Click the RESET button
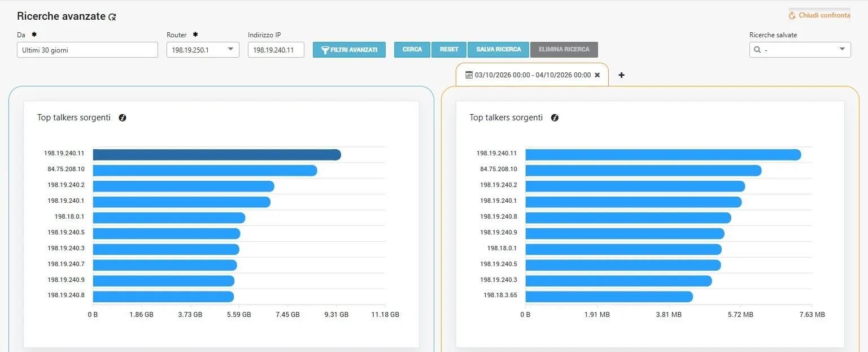 (449, 50)
